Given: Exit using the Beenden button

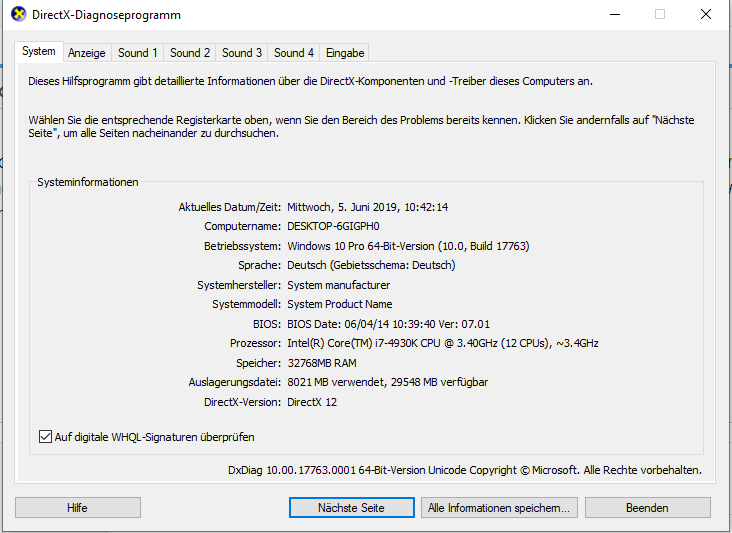Looking at the screenshot, I should [x=647, y=508].
